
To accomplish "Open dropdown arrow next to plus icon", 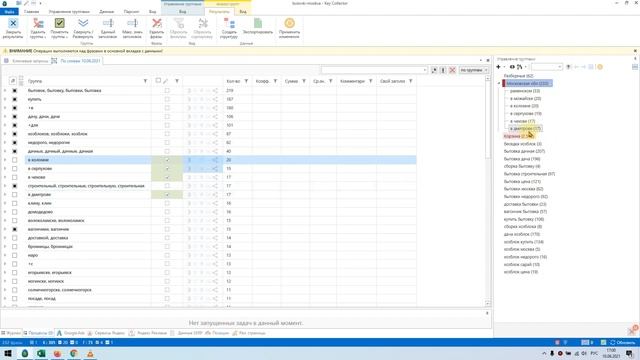I will [504, 67].
